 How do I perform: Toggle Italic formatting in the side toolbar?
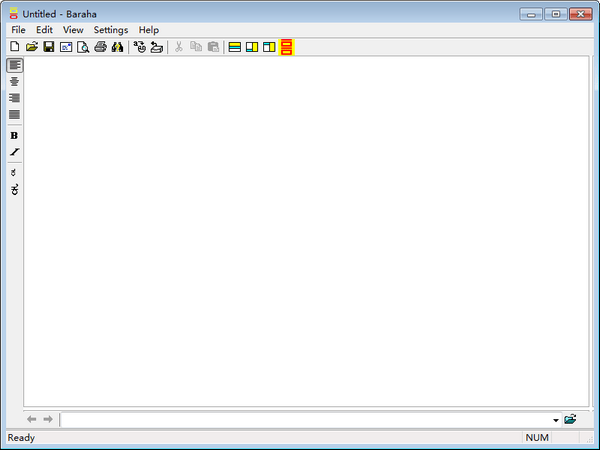click(14, 152)
